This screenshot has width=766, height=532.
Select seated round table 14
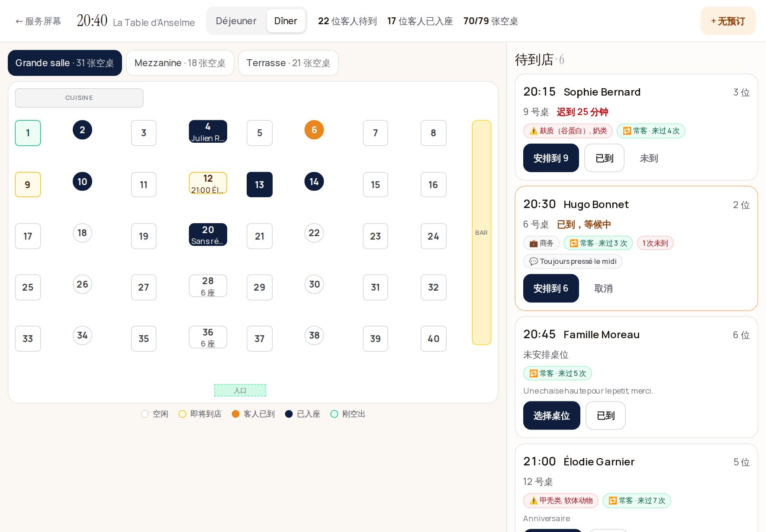(x=314, y=182)
